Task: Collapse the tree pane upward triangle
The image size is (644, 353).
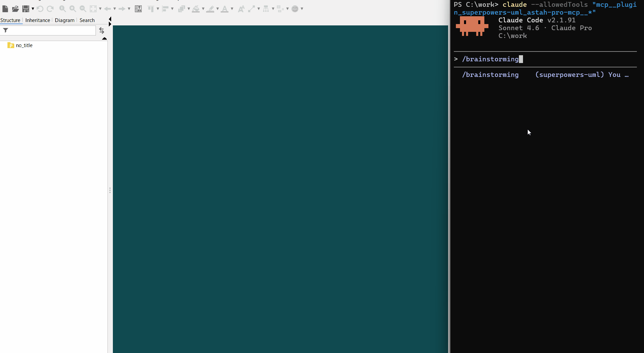Action: pyautogui.click(x=104, y=39)
